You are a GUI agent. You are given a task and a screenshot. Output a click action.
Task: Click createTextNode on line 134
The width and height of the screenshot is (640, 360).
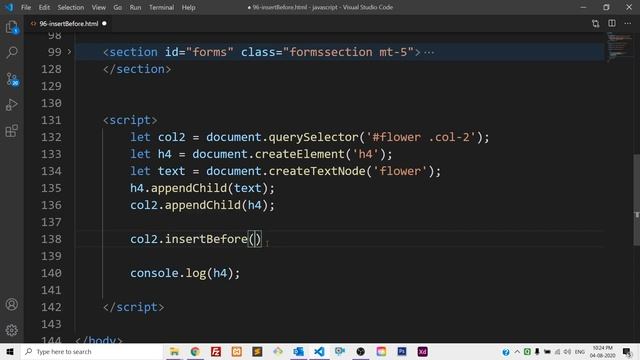point(316,171)
